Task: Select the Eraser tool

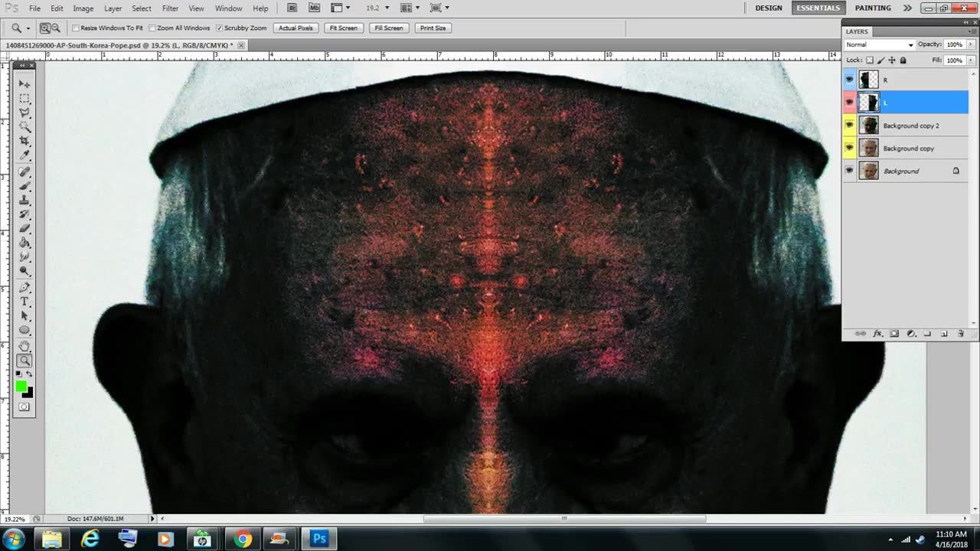Action: (x=24, y=229)
